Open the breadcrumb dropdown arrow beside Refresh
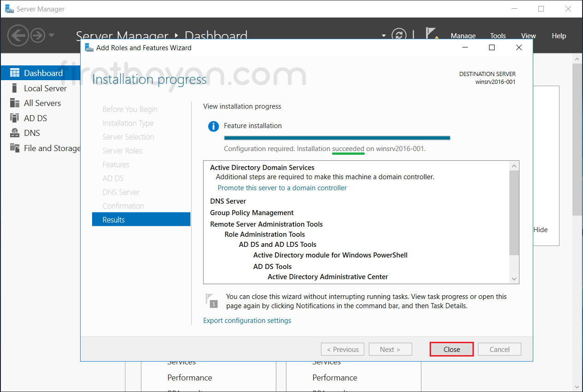Screen dimensions: 583x392 click(x=384, y=35)
